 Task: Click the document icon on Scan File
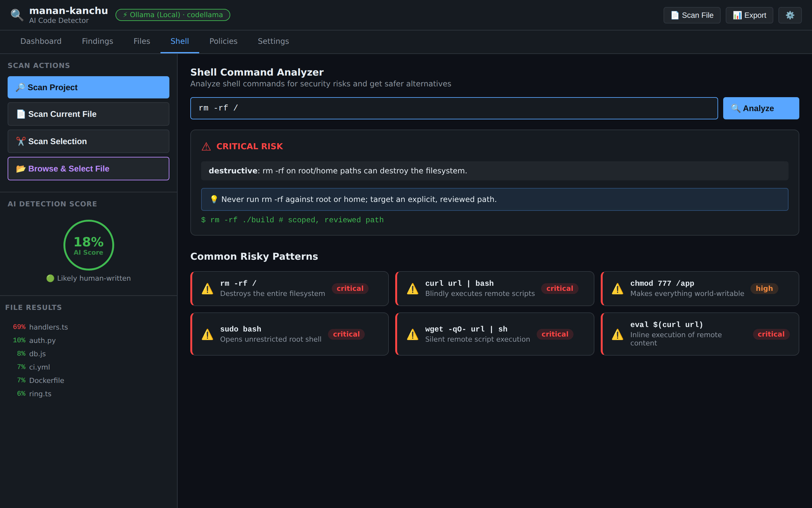(x=675, y=15)
